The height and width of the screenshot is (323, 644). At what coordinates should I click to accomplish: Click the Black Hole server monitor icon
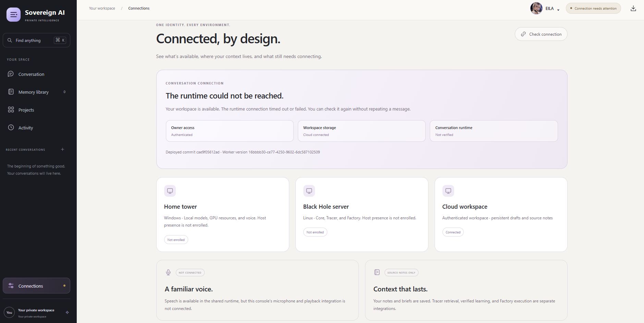[309, 191]
